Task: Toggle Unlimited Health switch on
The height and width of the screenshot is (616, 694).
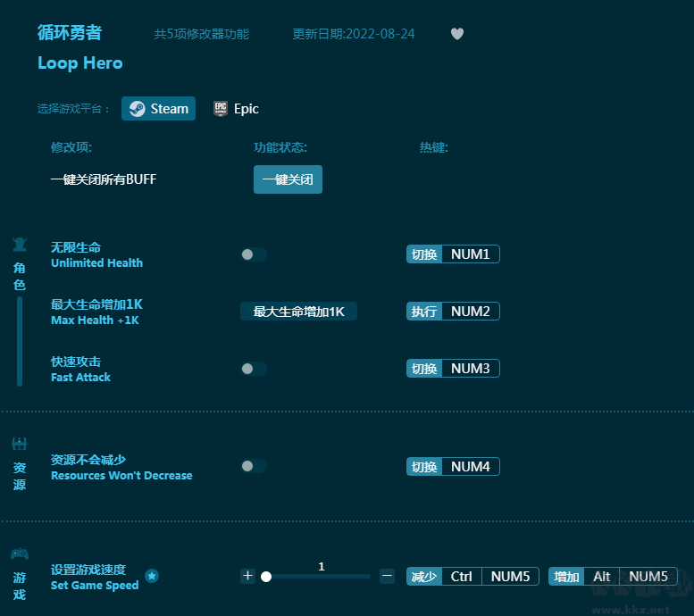Action: (254, 254)
